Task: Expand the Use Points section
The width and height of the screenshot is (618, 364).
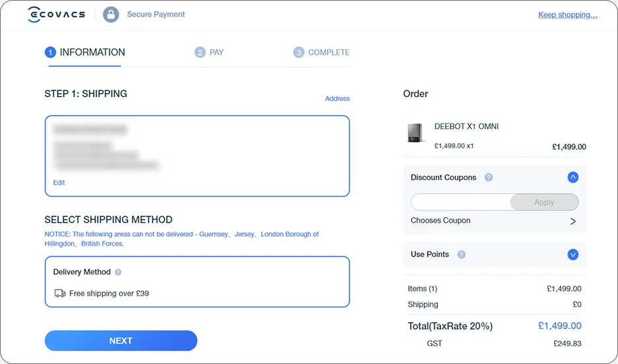Action: (572, 255)
